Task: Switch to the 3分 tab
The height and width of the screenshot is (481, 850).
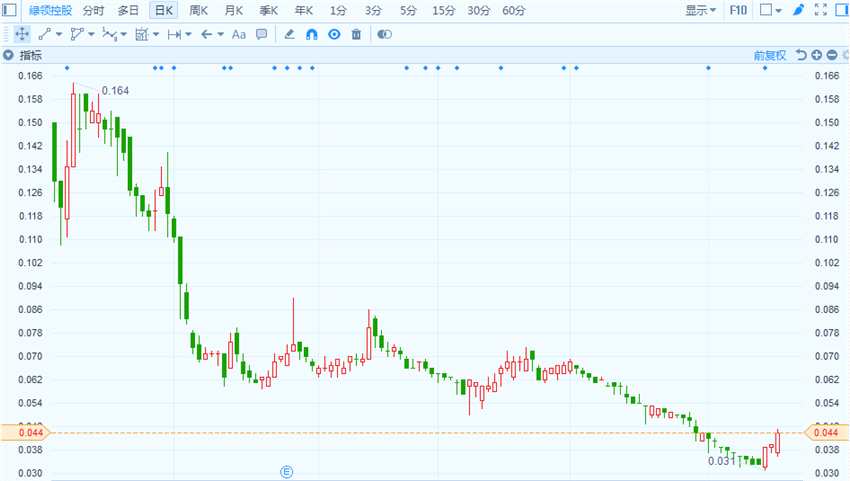Action: pyautogui.click(x=373, y=10)
